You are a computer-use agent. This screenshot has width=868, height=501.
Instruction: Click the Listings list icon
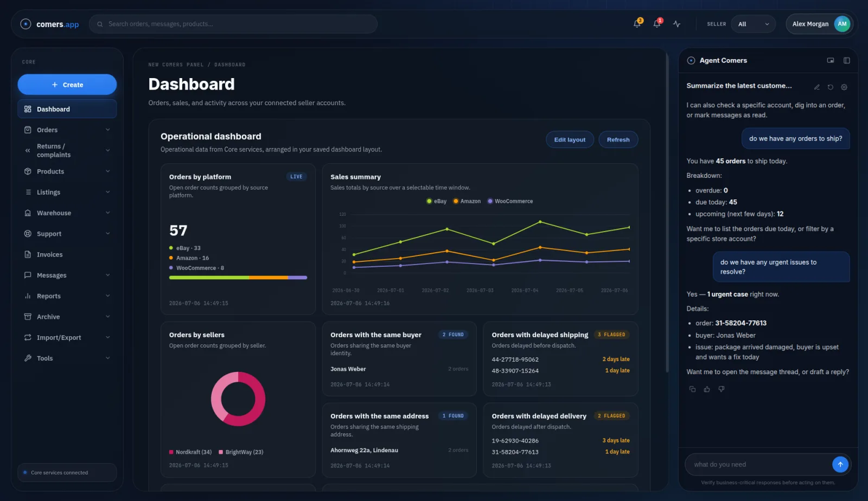click(x=28, y=192)
